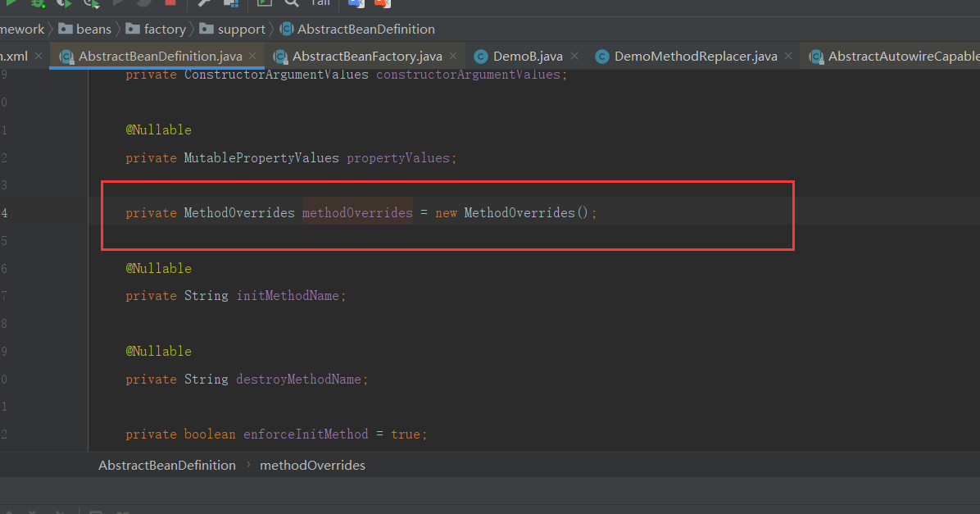Open settings via the wrench icon
Screen dimensions: 980x514
click(204, 2)
